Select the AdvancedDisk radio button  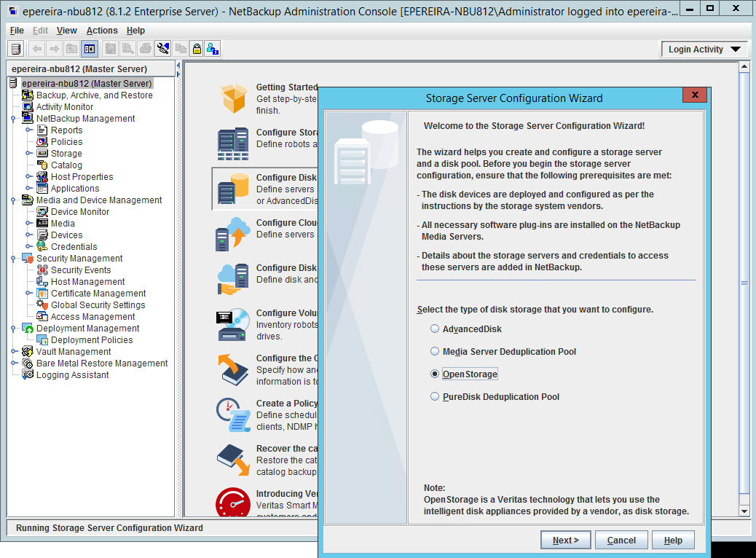click(x=435, y=329)
